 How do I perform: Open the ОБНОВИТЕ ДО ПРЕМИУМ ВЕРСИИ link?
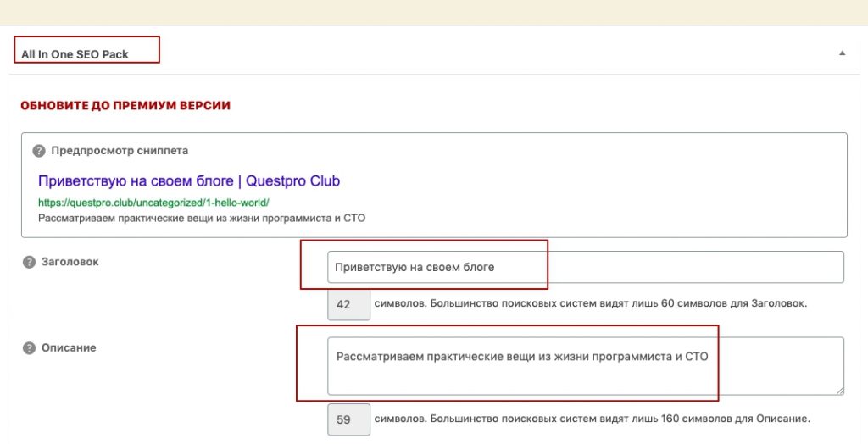pos(125,105)
